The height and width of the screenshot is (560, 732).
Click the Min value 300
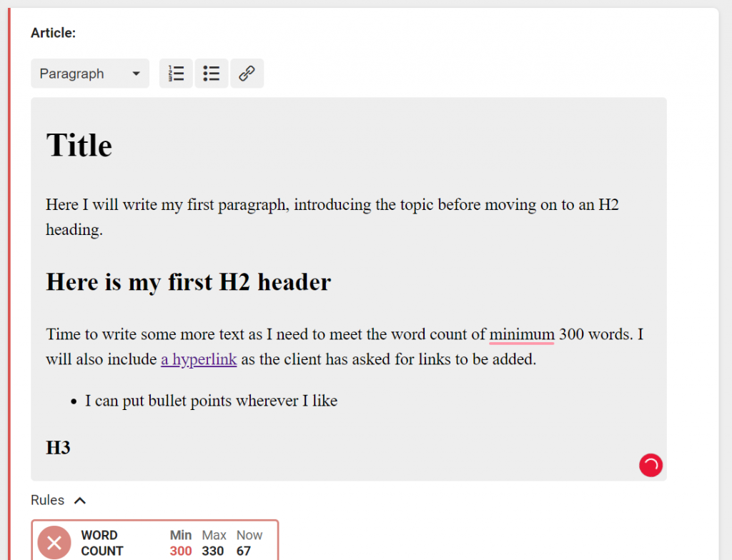[181, 551]
